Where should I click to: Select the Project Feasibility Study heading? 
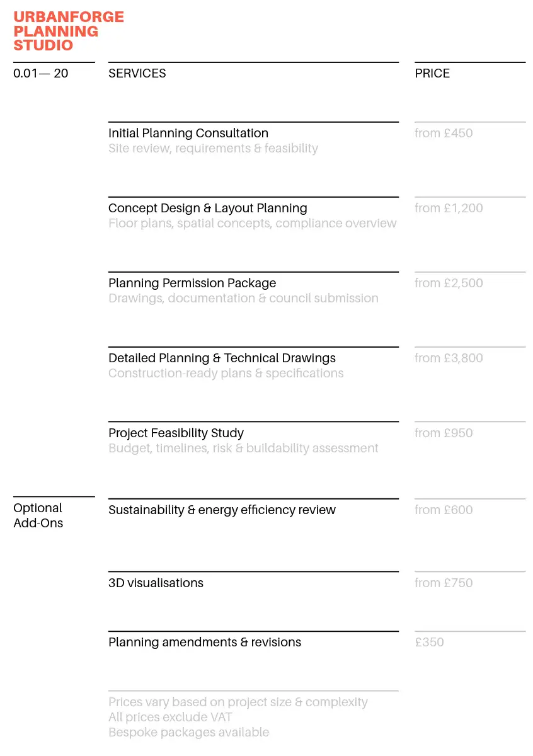(176, 433)
